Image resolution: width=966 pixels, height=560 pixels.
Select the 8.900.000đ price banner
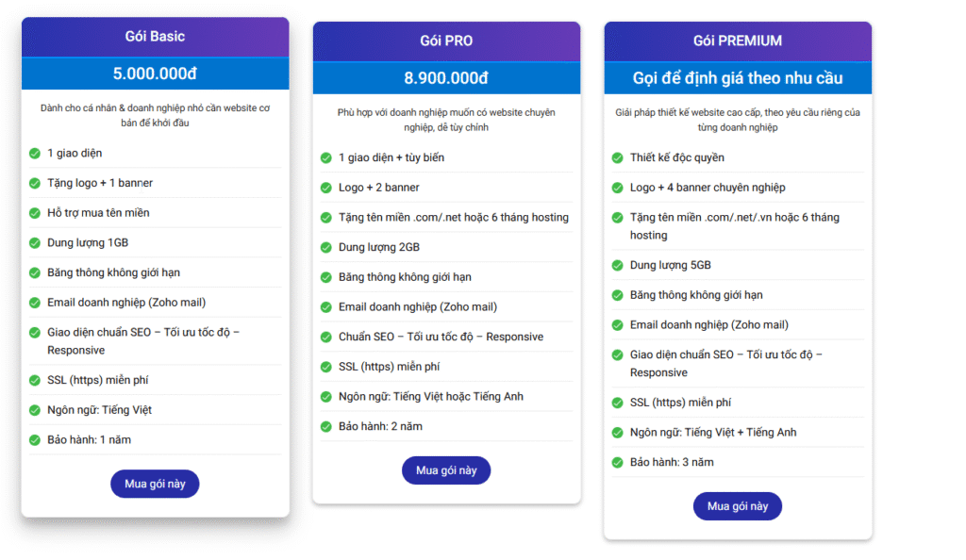coord(446,78)
